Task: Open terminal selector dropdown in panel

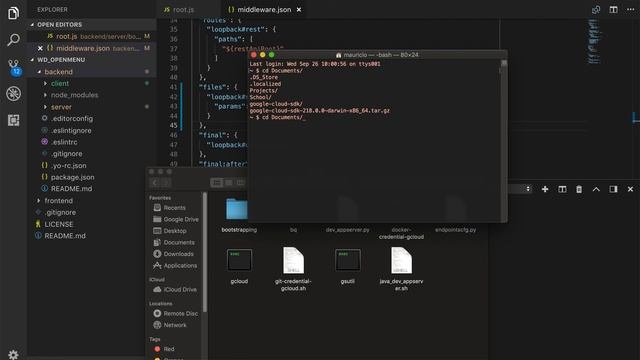Action: [x=520, y=189]
